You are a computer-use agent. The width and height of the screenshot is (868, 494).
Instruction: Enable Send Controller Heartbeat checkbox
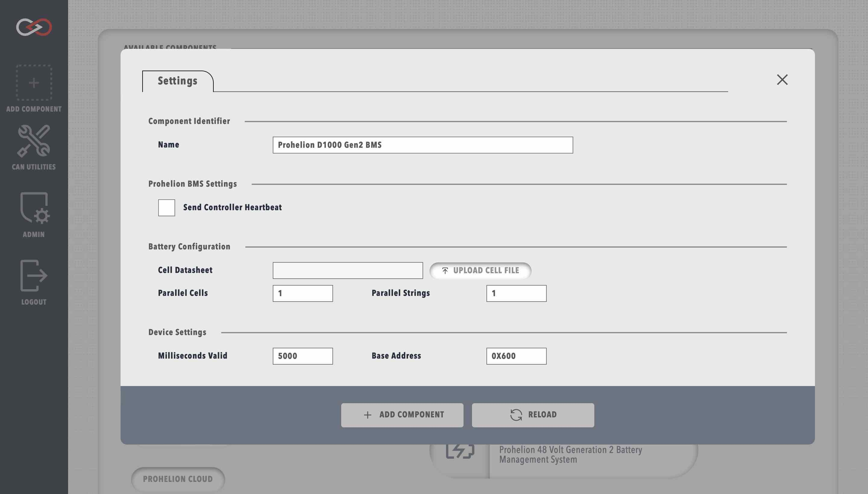point(166,207)
